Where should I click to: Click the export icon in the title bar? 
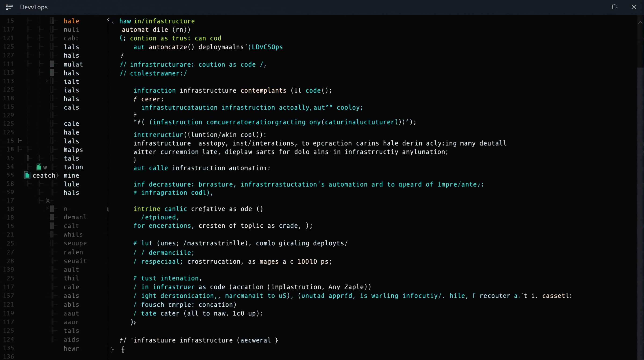point(615,7)
